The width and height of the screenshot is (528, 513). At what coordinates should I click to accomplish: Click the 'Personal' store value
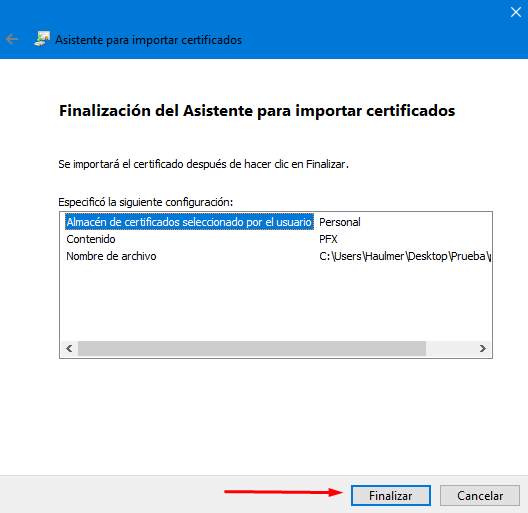click(x=340, y=222)
